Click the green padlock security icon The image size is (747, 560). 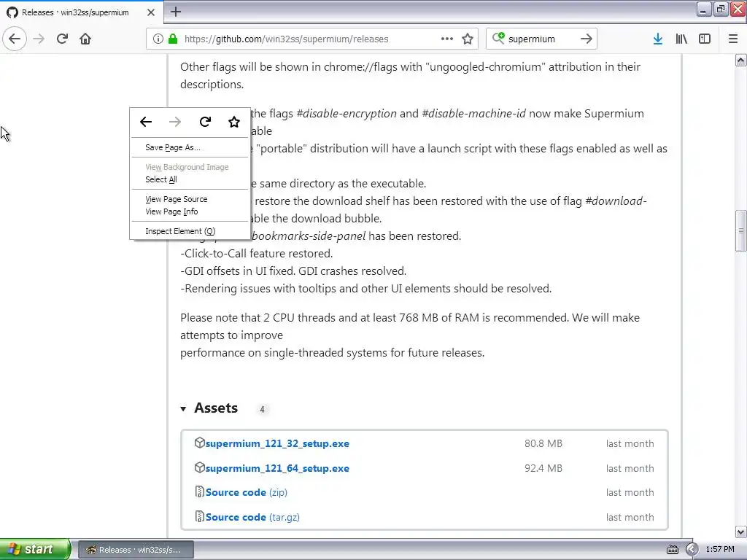point(173,39)
